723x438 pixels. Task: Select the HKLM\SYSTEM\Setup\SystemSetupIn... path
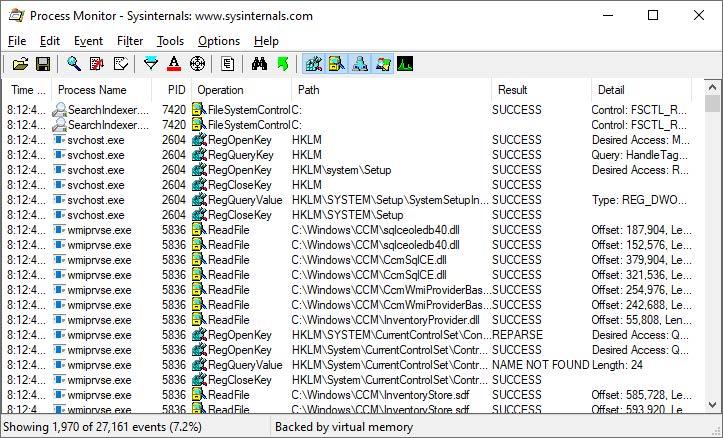[x=390, y=200]
